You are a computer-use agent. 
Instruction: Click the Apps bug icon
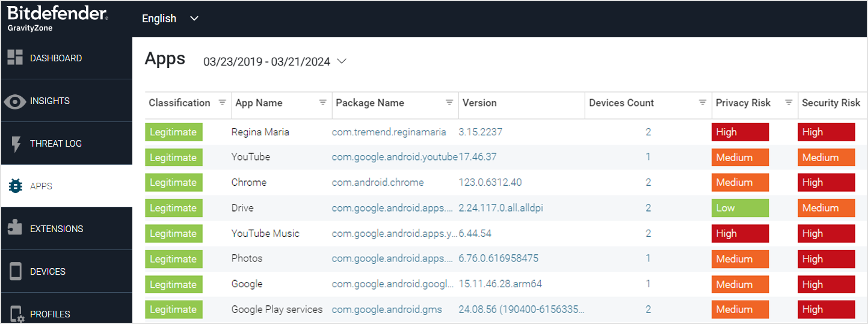[x=16, y=186]
